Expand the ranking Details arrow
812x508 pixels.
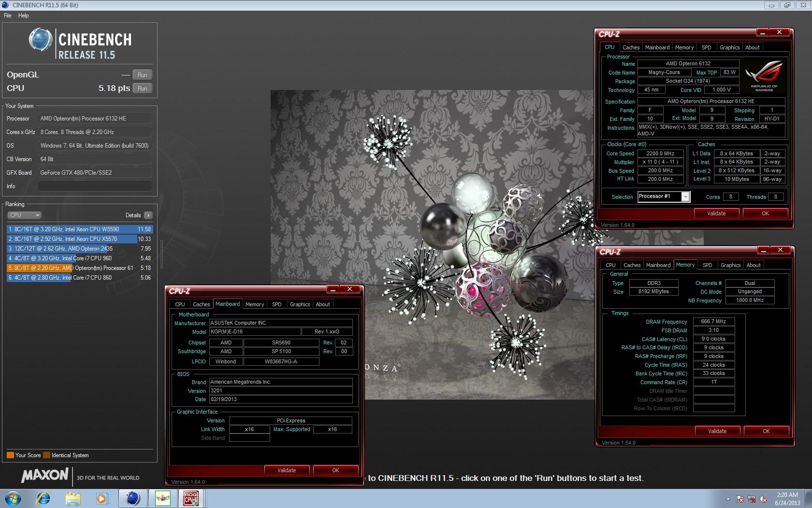coord(148,215)
